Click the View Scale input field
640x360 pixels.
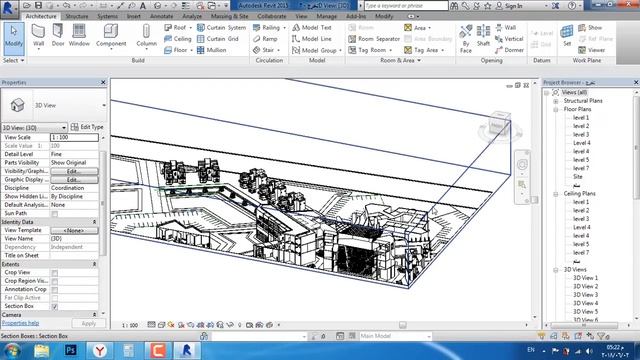74,138
